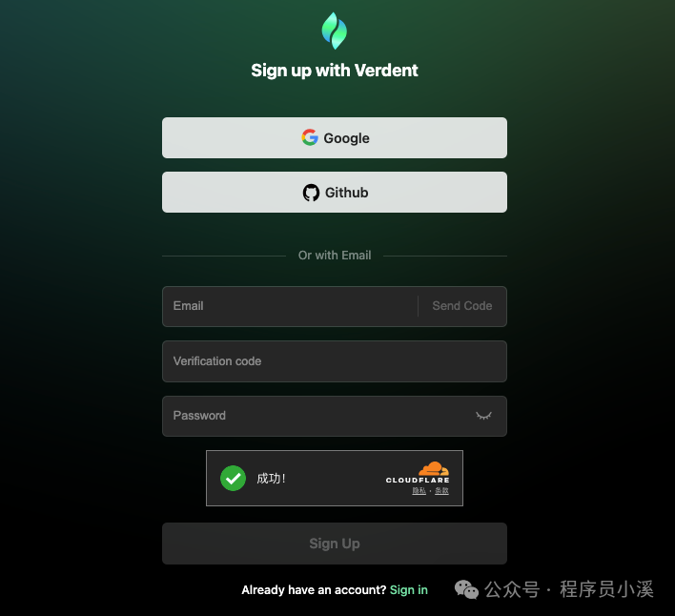The image size is (675, 616).
Task: Focus the Password input field
Action: [335, 417]
